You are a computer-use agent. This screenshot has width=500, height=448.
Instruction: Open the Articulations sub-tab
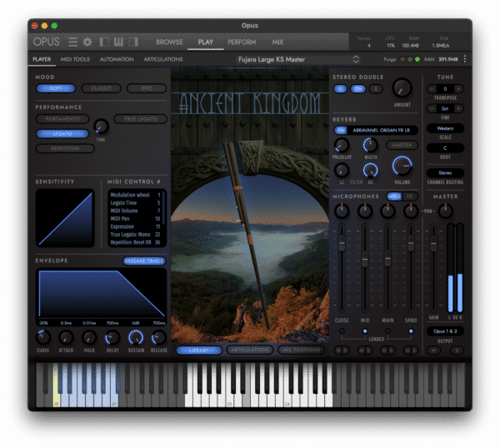[163, 59]
